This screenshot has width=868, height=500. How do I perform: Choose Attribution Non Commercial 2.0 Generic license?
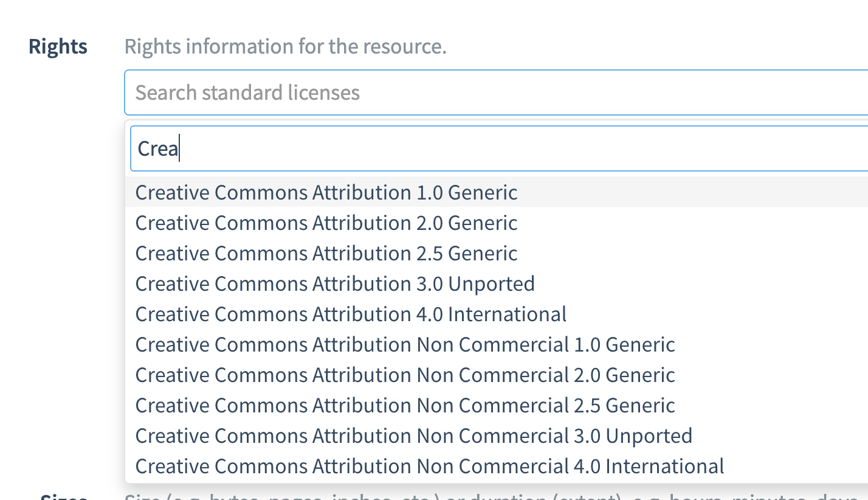tap(405, 374)
